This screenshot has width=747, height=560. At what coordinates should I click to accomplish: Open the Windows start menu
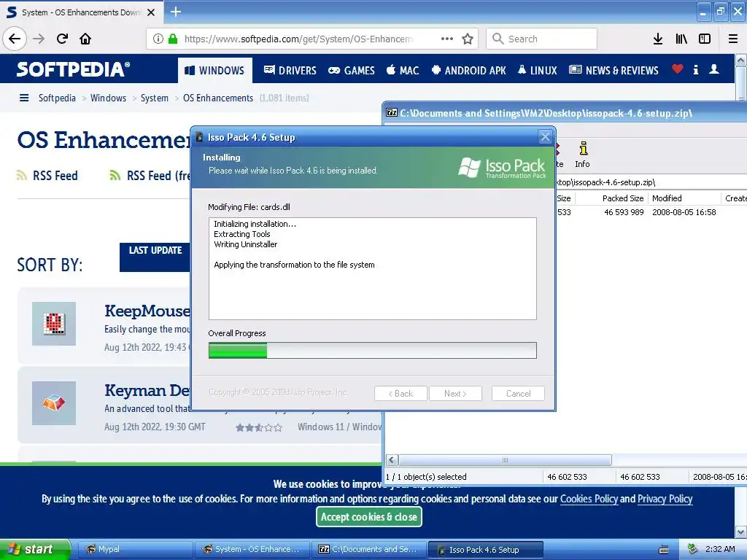(x=35, y=549)
